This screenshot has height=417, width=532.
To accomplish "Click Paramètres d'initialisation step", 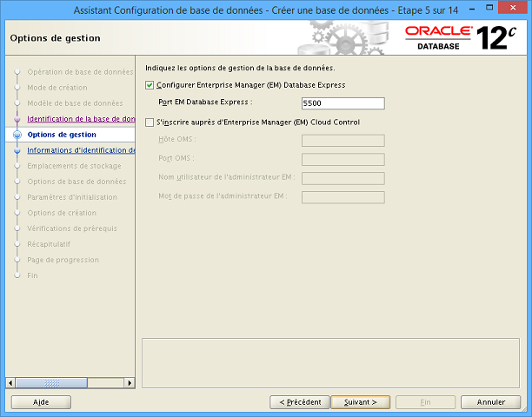I will point(72,197).
